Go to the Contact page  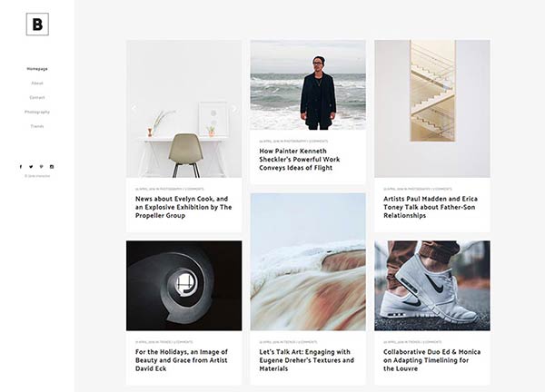click(37, 98)
